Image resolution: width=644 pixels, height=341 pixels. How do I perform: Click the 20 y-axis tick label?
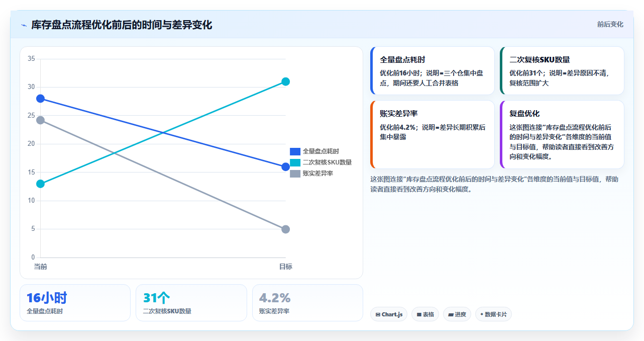pos(31,144)
